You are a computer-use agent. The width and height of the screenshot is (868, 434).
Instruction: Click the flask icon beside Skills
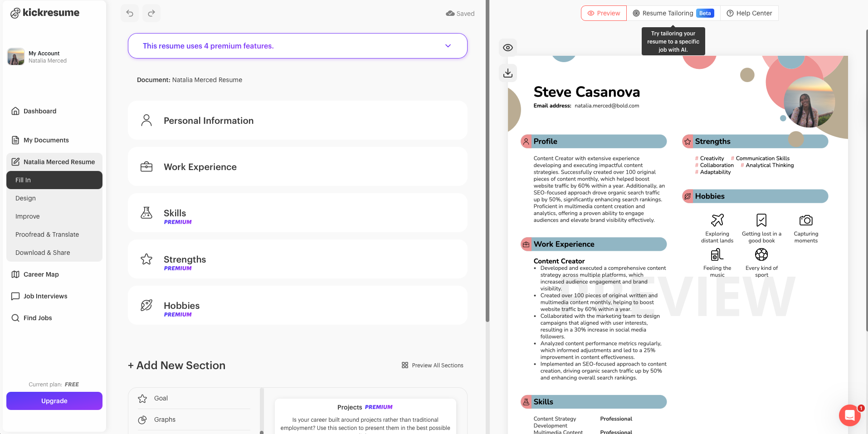pos(146,212)
